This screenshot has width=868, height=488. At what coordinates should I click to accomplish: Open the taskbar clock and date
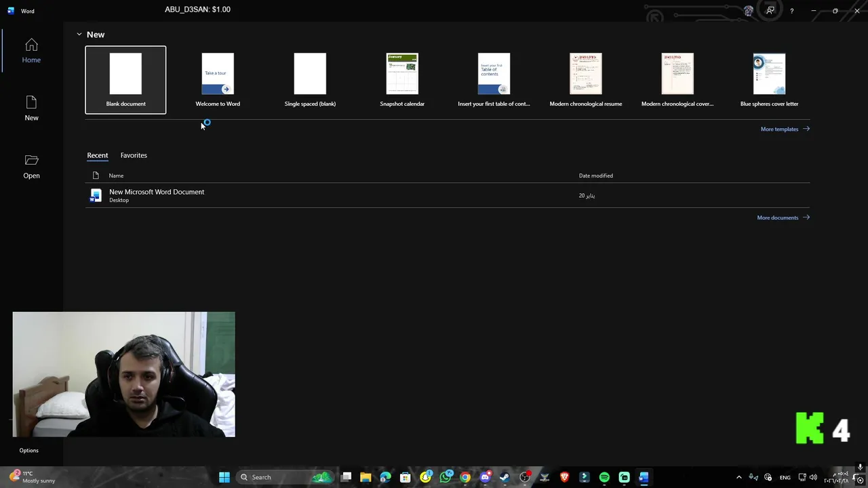tap(837, 477)
